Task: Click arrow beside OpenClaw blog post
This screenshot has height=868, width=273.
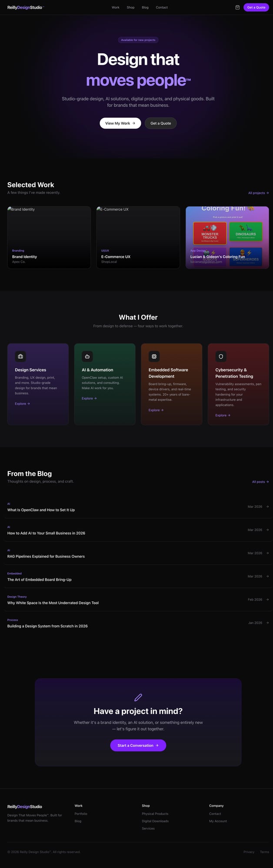Action: pos(267,506)
